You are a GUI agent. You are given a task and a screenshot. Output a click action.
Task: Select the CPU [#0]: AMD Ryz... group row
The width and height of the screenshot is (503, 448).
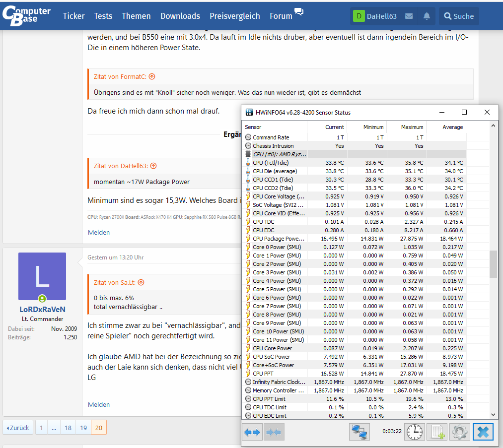point(354,154)
